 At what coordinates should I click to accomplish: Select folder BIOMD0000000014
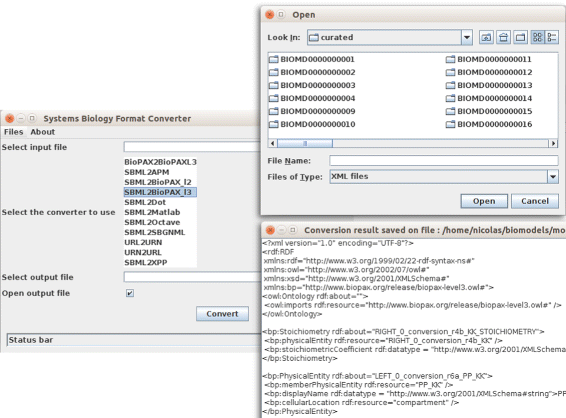[489, 98]
